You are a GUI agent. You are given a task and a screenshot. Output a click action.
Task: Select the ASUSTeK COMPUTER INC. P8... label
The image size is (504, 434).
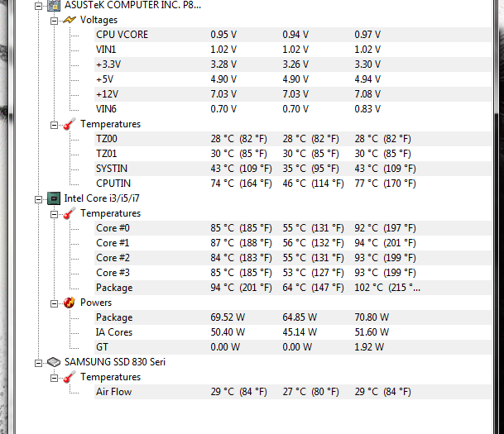132,5
